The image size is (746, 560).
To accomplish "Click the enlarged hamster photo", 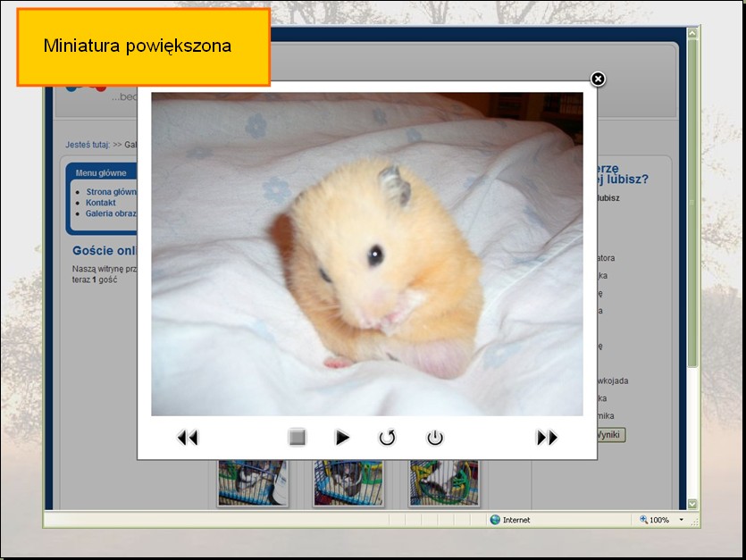I will click(366, 254).
